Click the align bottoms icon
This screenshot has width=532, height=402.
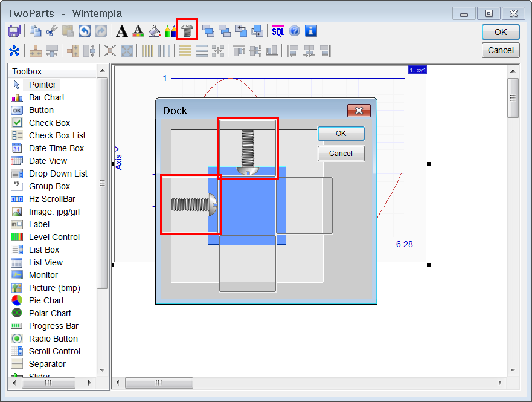(271, 51)
